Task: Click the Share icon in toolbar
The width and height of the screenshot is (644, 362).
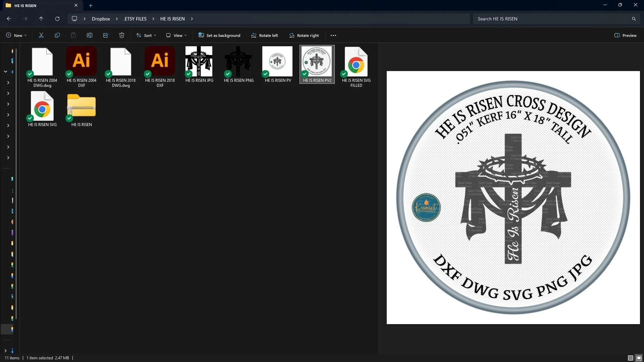Action: click(106, 35)
